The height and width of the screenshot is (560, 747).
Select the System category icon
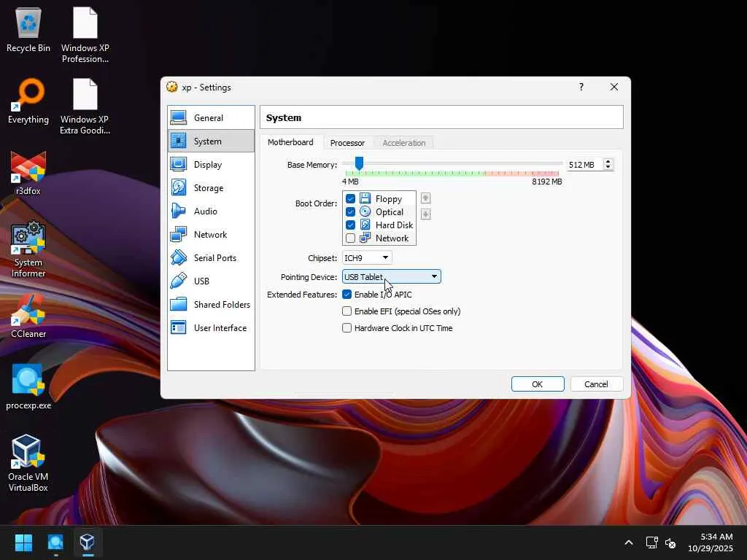(179, 141)
